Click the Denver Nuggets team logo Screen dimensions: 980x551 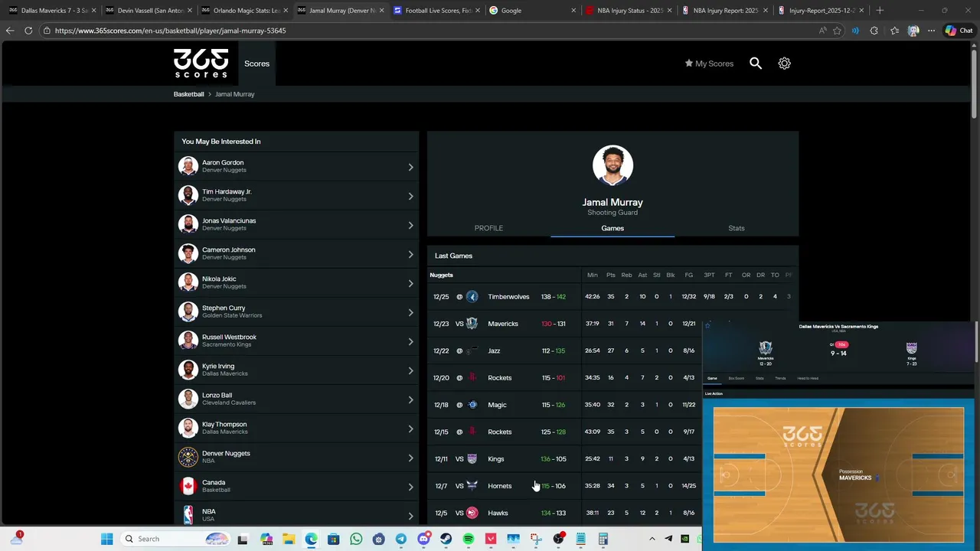click(x=188, y=457)
